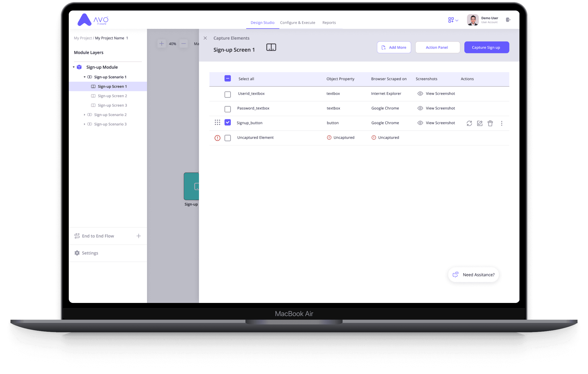Open more options three-dot menu for Signup_button

pos(501,123)
